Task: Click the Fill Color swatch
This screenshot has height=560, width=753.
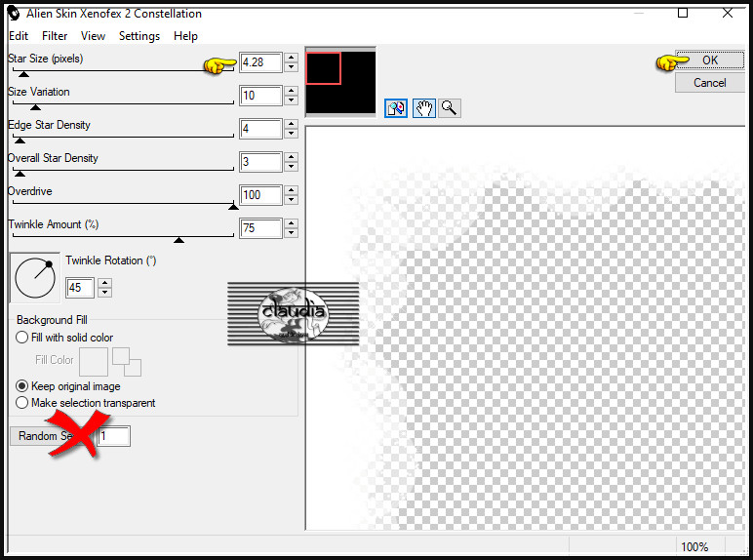Action: point(94,362)
